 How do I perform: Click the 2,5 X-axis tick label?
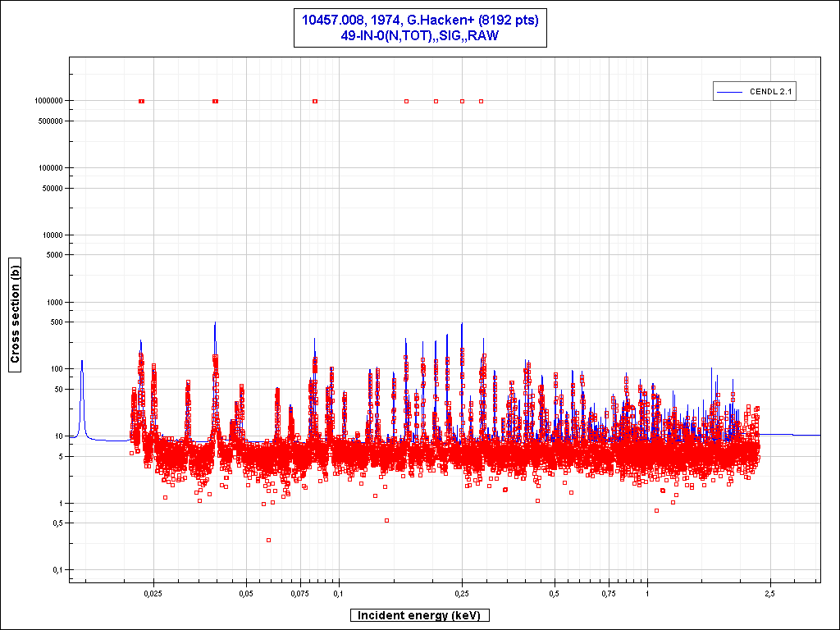(770, 593)
